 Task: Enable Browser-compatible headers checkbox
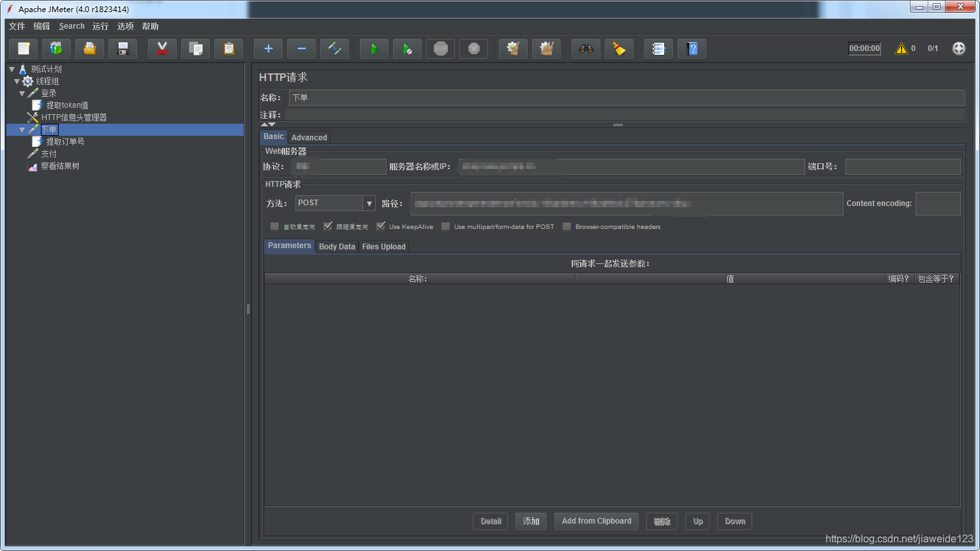[x=567, y=226]
